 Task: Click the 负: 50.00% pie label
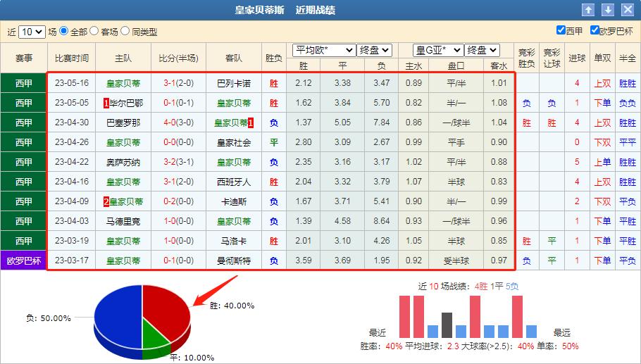[48, 318]
